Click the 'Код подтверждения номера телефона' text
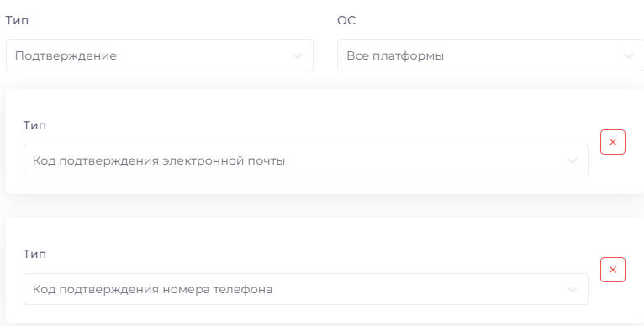Image resolution: width=644 pixels, height=326 pixels. [152, 290]
